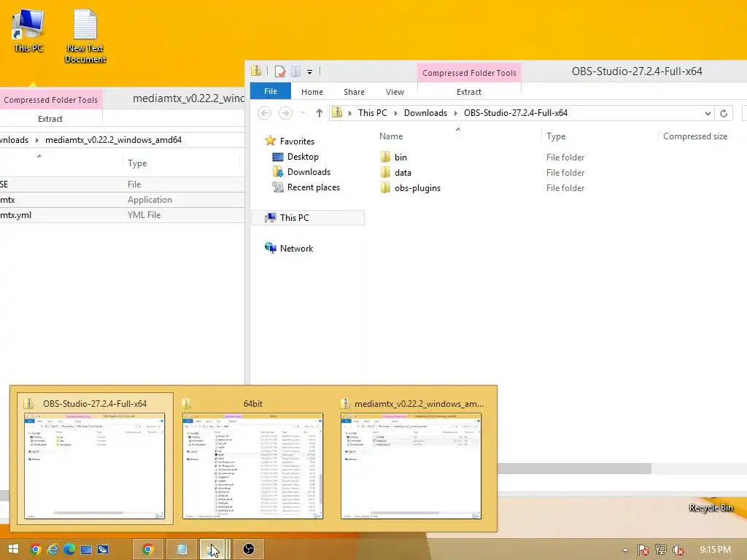Launch pinned Chrome in taskbar
Screen dimensions: 747x560
[x=35, y=549]
